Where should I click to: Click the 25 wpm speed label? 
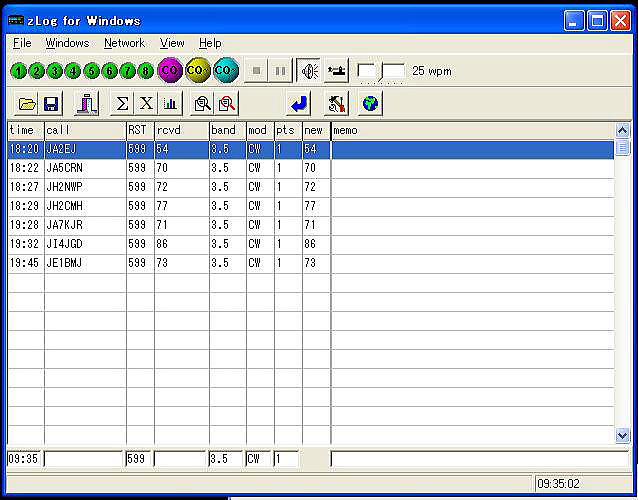point(432,71)
